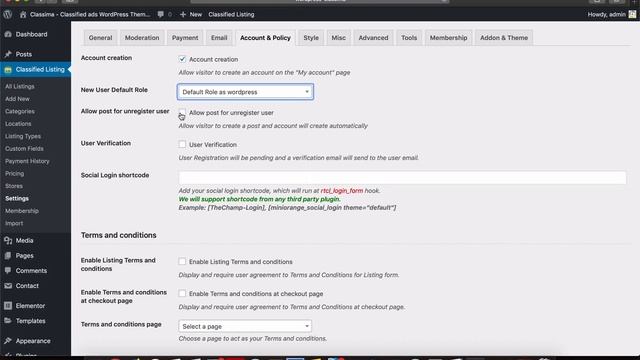Click the Elementor icon in sidebar
The height and width of the screenshot is (360, 640).
[8, 305]
